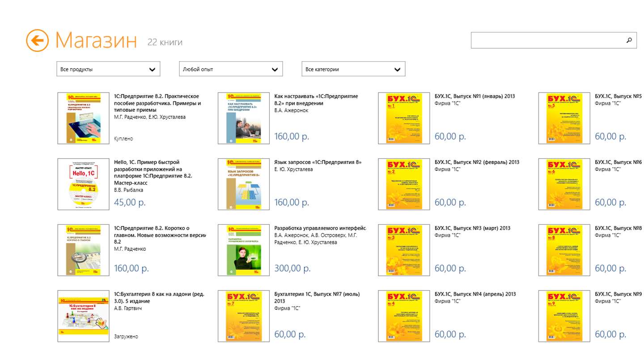644x362 pixels.
Task: Open cover of БУХ.1С Выпуск №8
Action: pos(564,250)
